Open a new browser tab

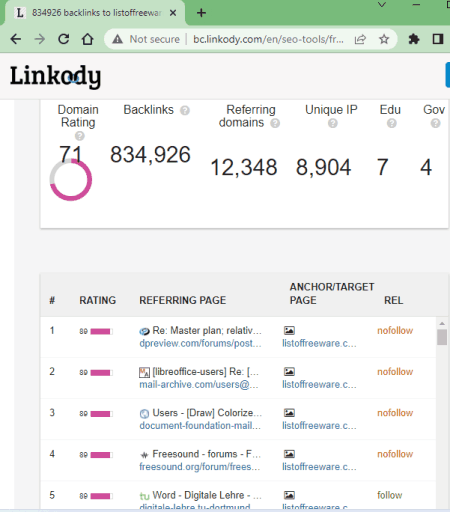tap(201, 13)
